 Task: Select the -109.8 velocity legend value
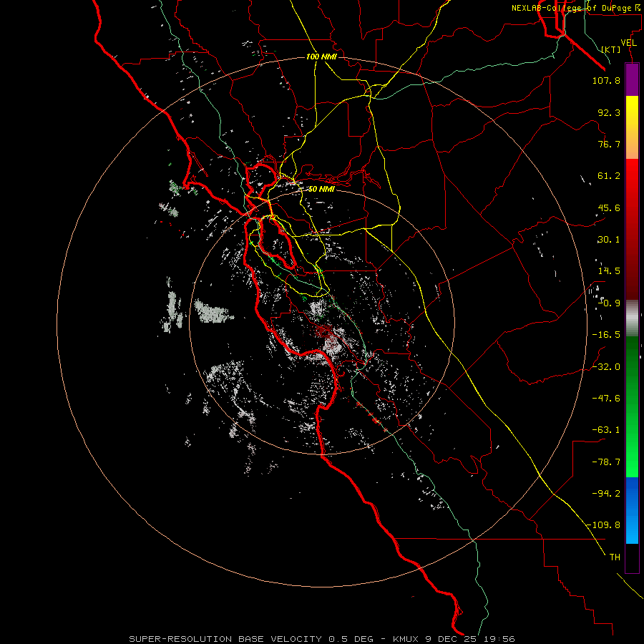click(604, 525)
